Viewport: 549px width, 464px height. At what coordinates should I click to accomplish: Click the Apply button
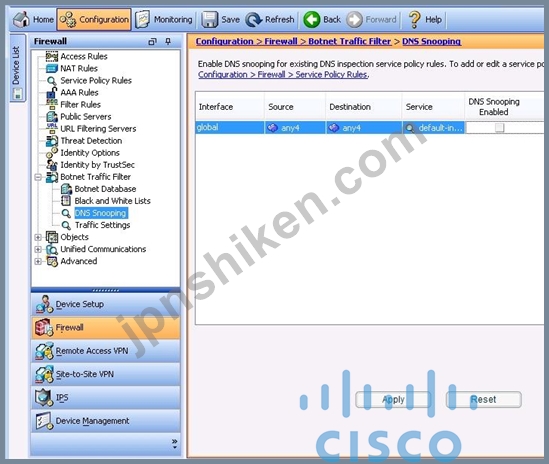(x=393, y=400)
